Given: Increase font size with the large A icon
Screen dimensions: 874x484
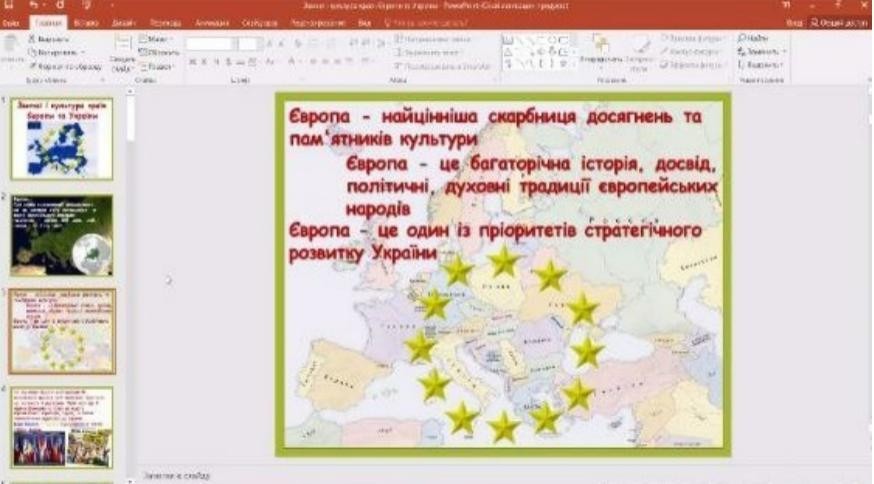Looking at the screenshot, I should click(270, 43).
